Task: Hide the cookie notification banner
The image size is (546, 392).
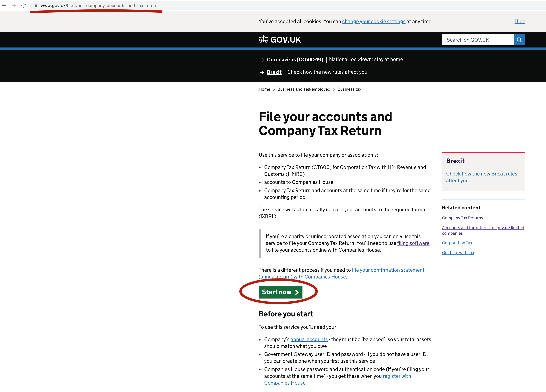Action: [520, 21]
